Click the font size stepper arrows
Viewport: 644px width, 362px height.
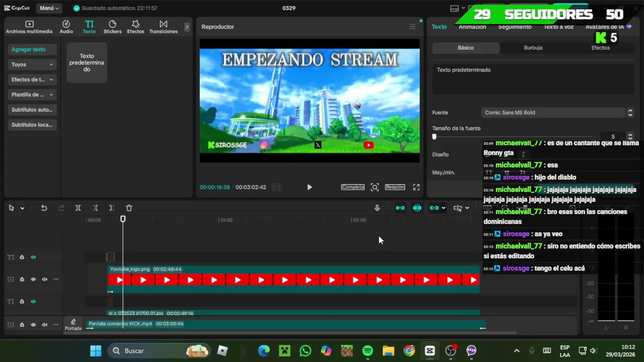(x=630, y=136)
